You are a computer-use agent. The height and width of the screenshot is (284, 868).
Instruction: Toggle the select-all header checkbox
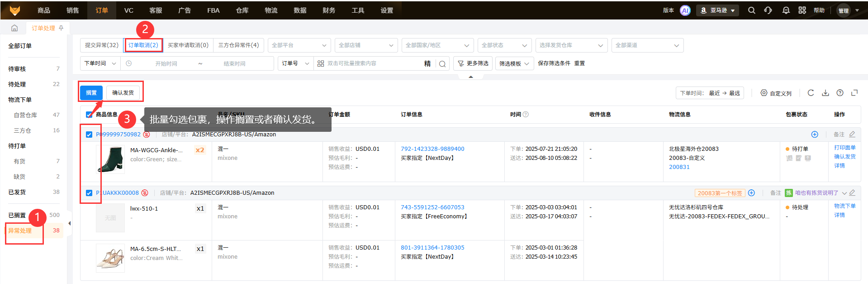click(89, 115)
